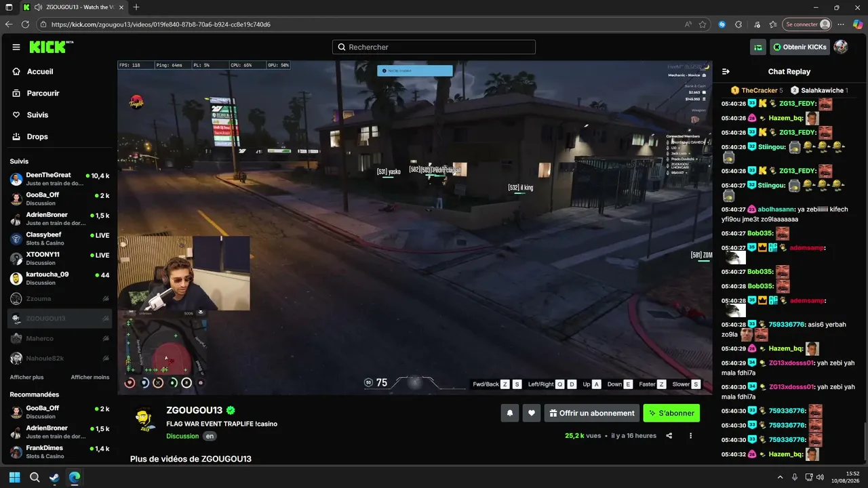Open a new browser tab
The height and width of the screenshot is (488, 868).
[136, 7]
